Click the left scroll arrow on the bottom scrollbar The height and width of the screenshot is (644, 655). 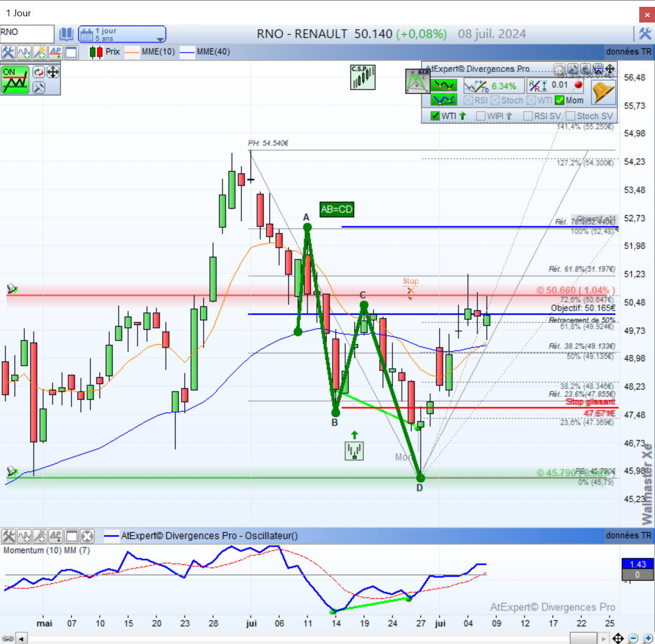click(x=22, y=639)
